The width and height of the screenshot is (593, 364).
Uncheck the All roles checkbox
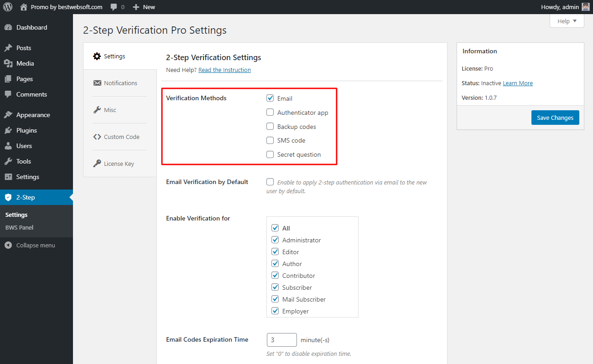tap(275, 228)
